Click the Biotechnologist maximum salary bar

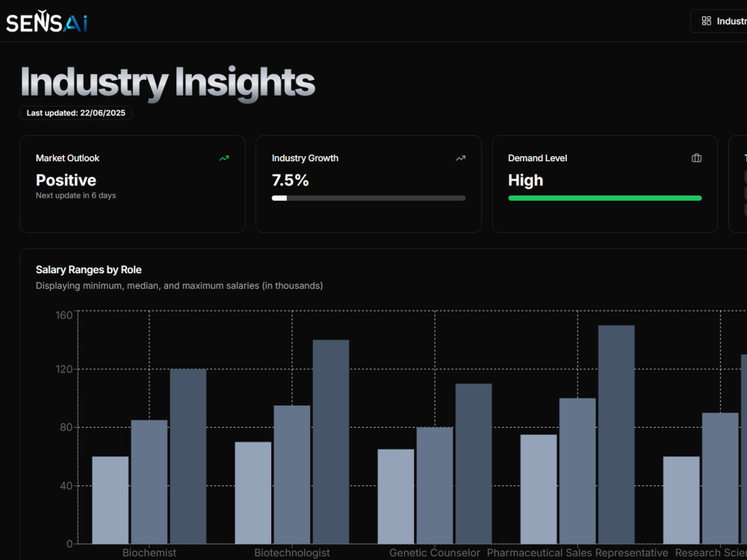click(331, 442)
